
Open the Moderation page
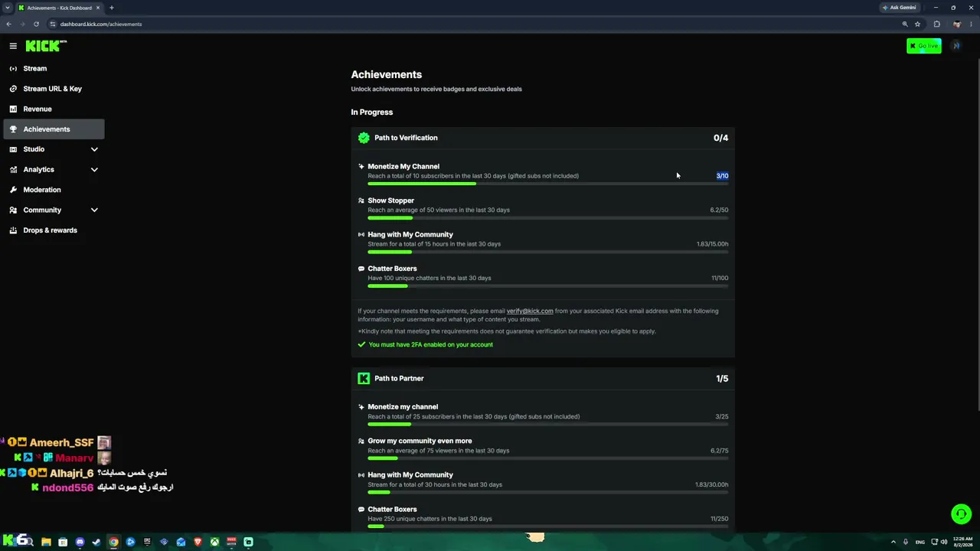54,190
